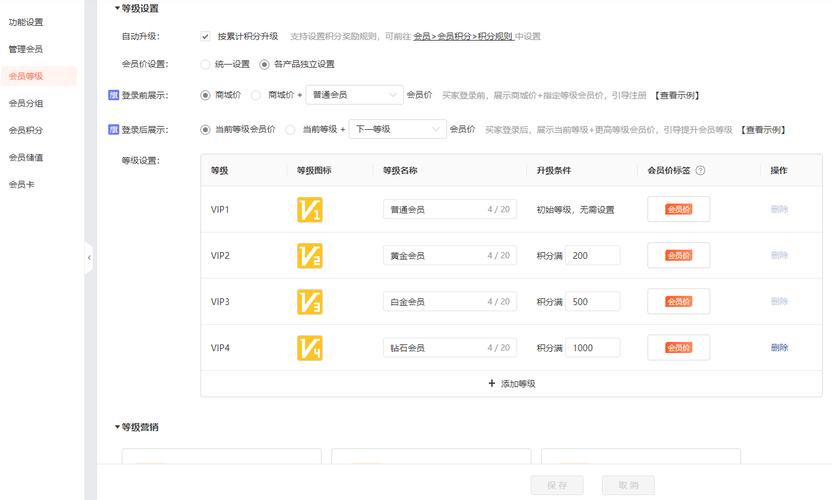Screen dimensions: 832x500
Task: Click 会员价 tag swatch for VIP4
Action: 679,348
